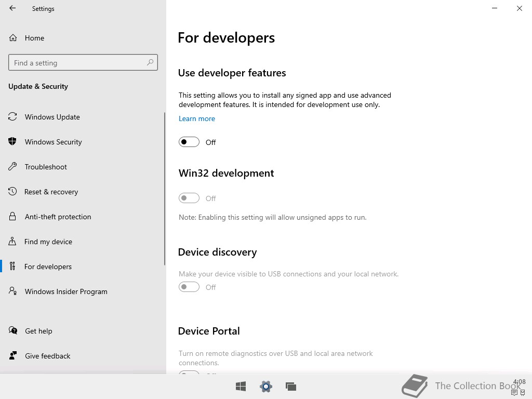Screen dimensions: 532x399
Task: Click the Get help chat icon
Action: tap(13, 330)
